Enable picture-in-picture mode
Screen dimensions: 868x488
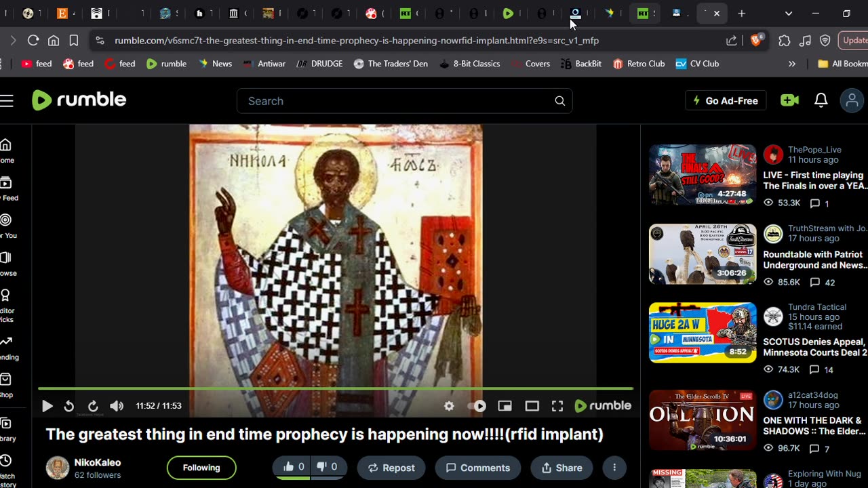[505, 406]
